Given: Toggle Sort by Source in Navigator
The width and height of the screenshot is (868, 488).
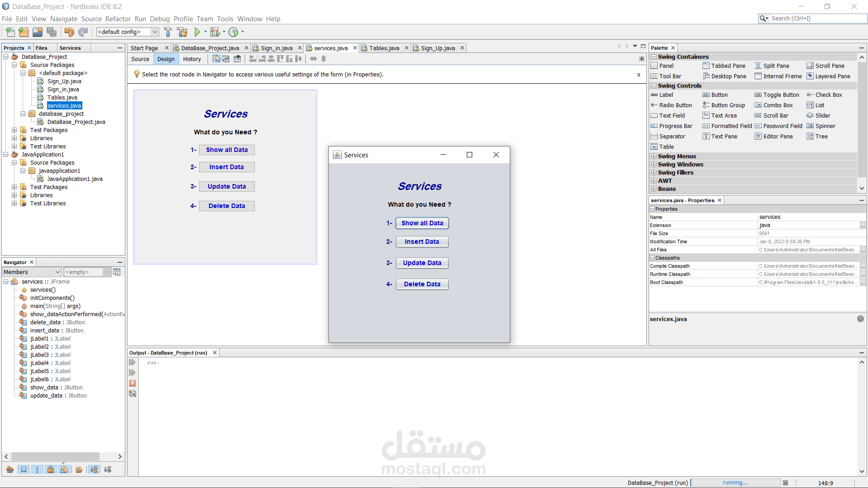Looking at the screenshot, I should [x=108, y=469].
